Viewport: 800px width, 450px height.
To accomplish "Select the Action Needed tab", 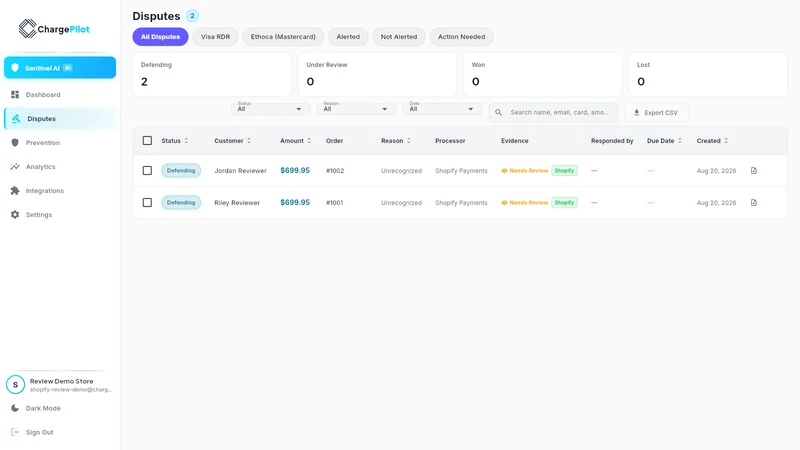I will tap(462, 37).
